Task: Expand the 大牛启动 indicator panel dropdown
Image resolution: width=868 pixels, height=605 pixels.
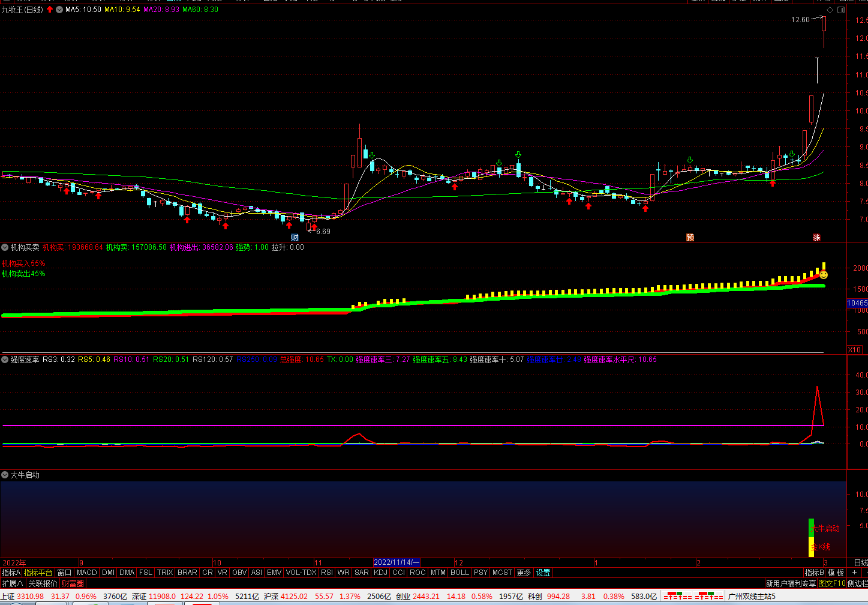Action: (5, 475)
